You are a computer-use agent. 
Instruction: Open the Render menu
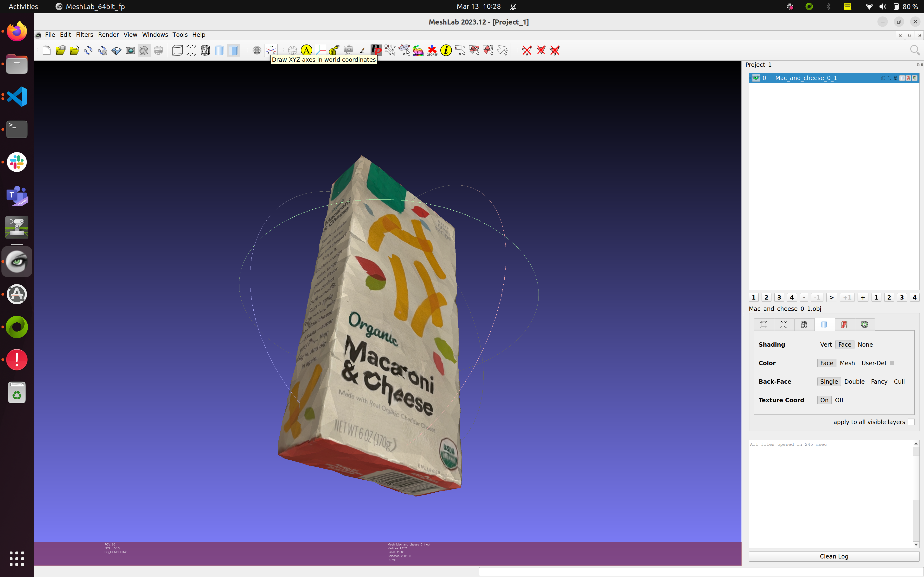[108, 35]
